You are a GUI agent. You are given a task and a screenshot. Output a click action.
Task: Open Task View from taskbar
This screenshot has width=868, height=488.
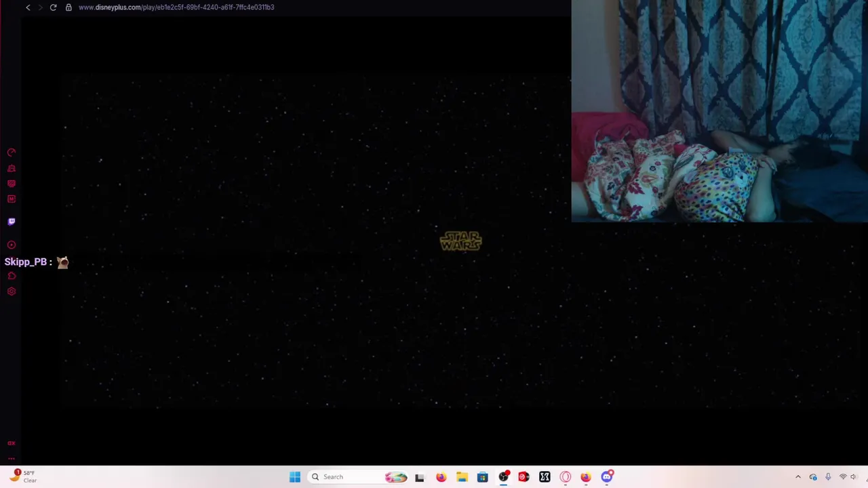click(420, 477)
